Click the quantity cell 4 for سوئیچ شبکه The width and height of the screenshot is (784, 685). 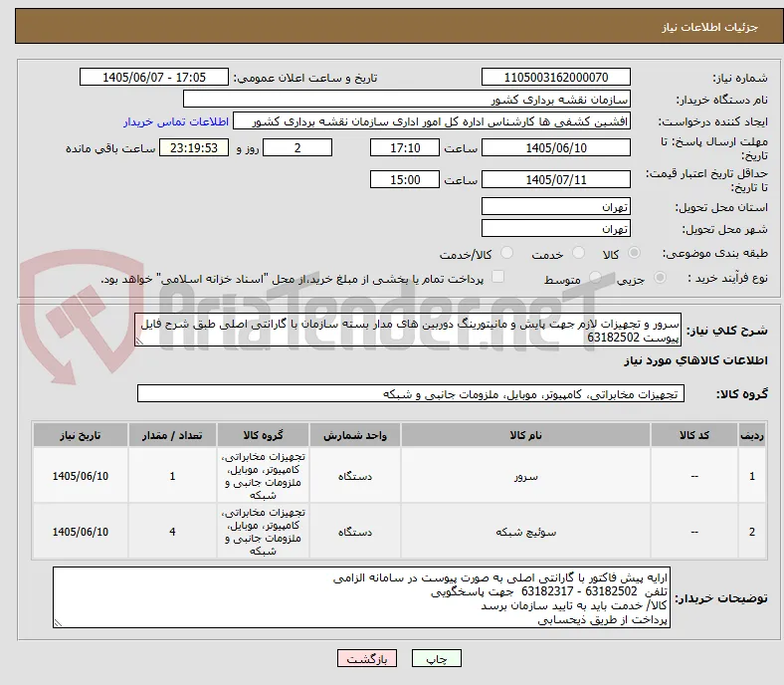coord(172,532)
